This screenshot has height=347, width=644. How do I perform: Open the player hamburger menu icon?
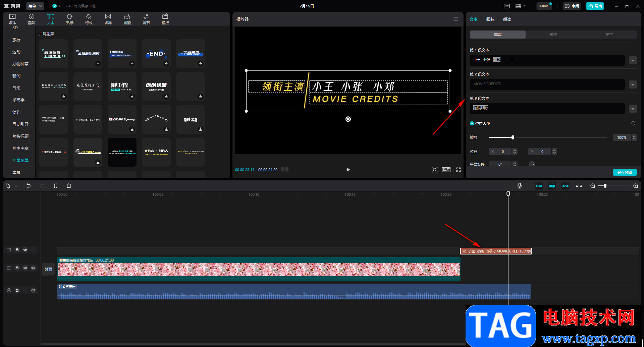coord(456,19)
